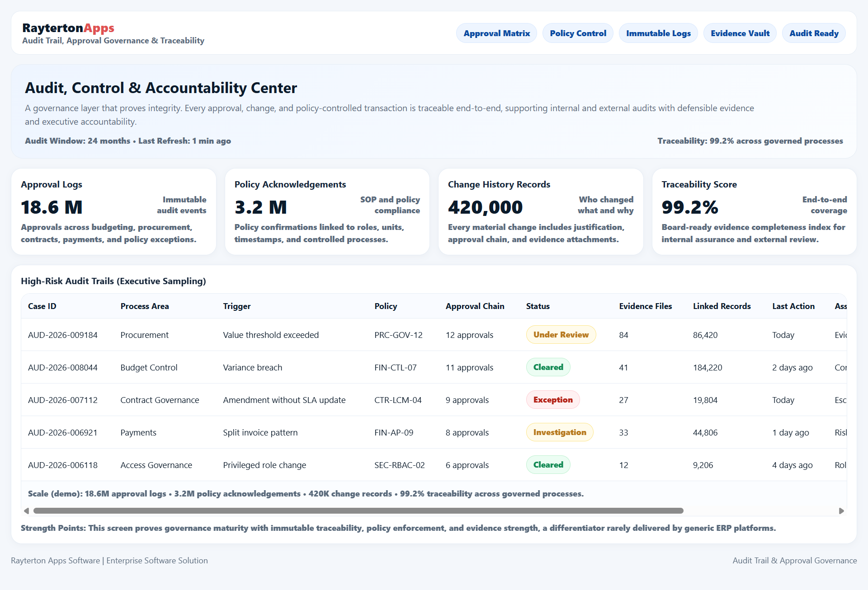Open the Traceability Score card
868x590 pixels.
(754, 211)
